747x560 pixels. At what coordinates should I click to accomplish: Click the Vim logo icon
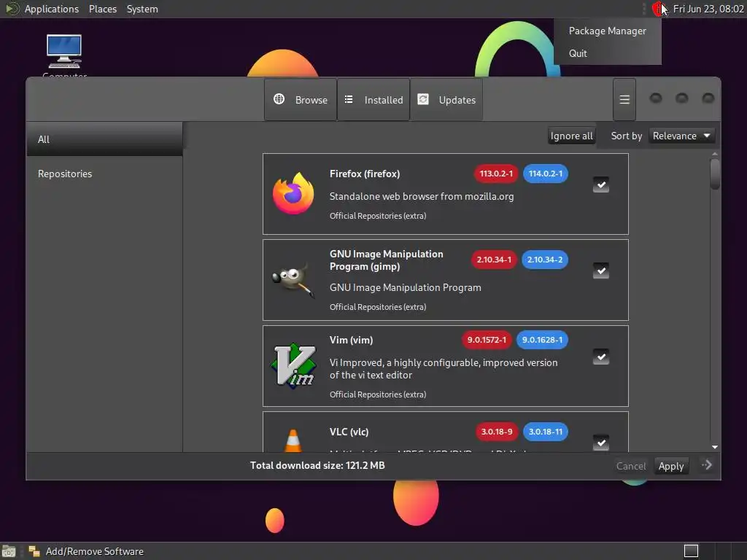293,366
